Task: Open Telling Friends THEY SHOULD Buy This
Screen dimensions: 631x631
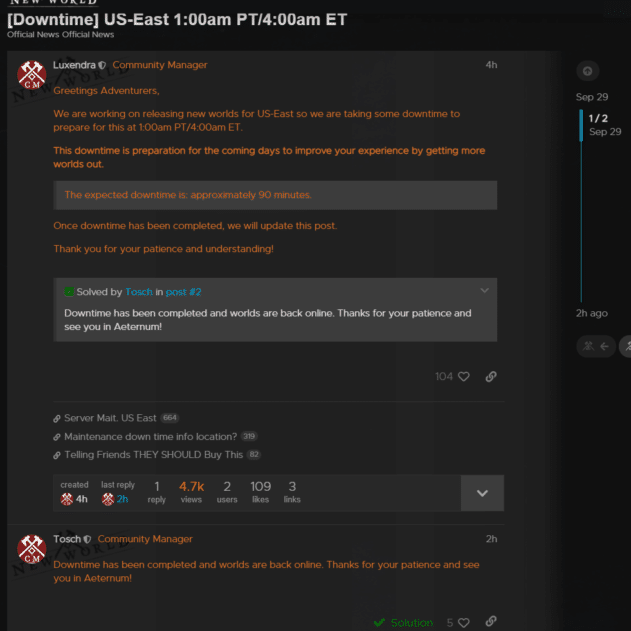Action: [153, 455]
